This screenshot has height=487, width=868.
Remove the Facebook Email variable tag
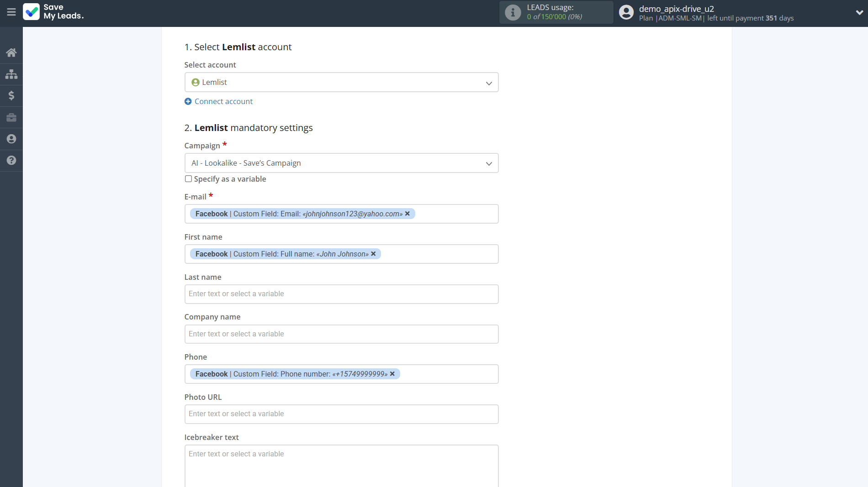point(408,214)
